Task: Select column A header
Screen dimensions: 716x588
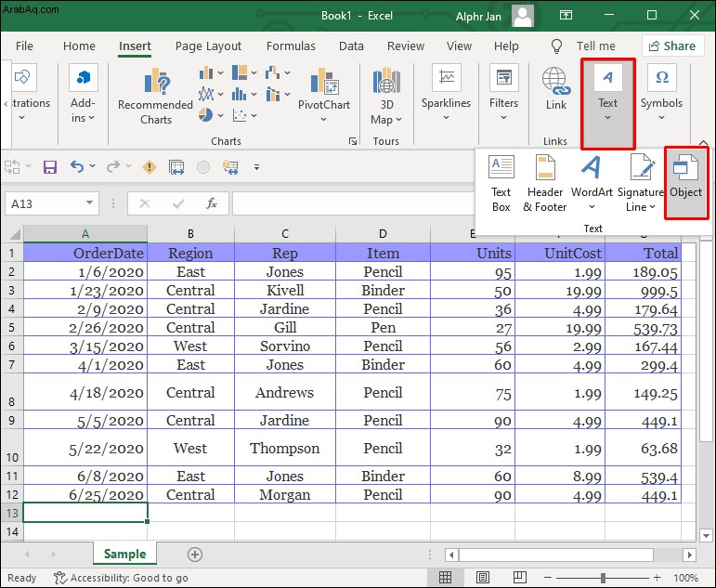Action: 85,234
